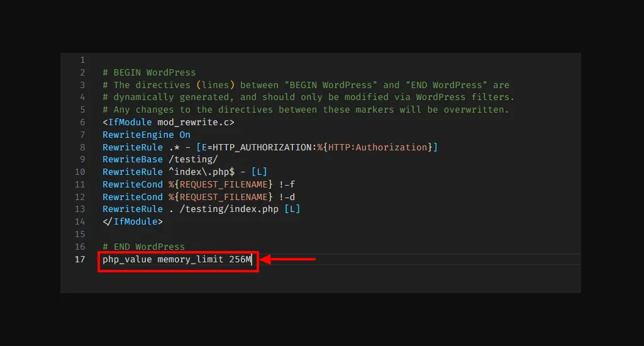
Task: Click the '# END WordPress' comment
Action: [x=144, y=247]
